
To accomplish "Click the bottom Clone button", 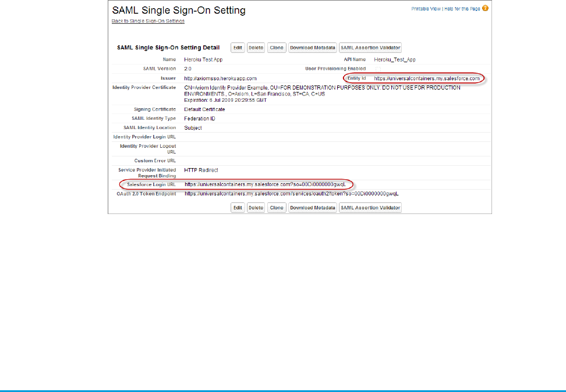I will click(x=277, y=208).
